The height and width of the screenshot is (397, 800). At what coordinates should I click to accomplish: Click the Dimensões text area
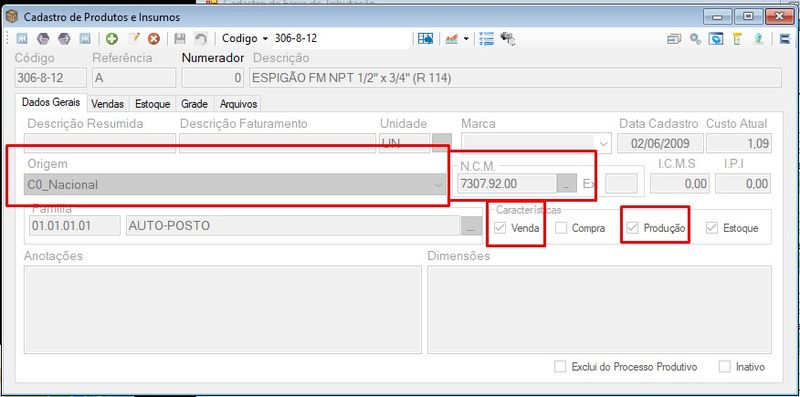tap(599, 310)
